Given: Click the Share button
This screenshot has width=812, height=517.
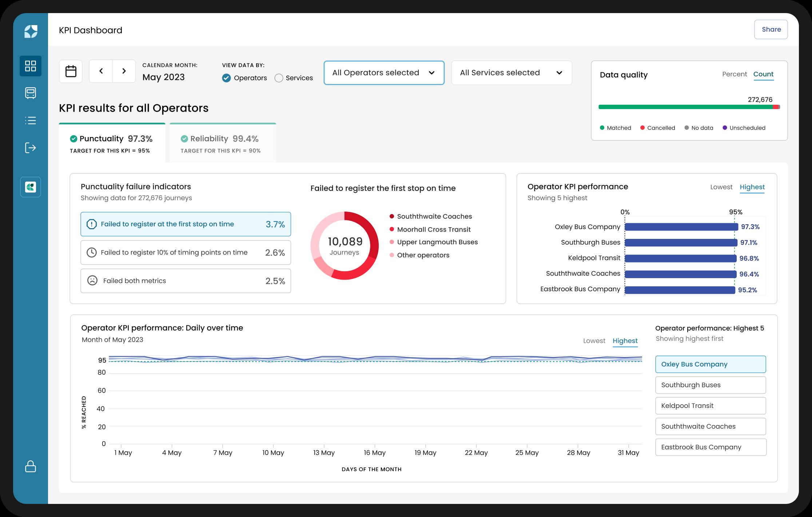Looking at the screenshot, I should click(771, 29).
